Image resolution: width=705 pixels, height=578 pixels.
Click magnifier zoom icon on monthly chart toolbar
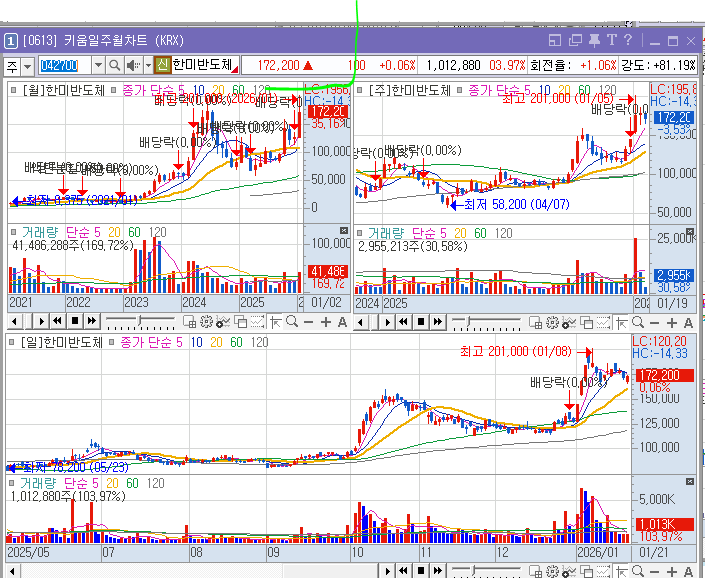point(292,322)
